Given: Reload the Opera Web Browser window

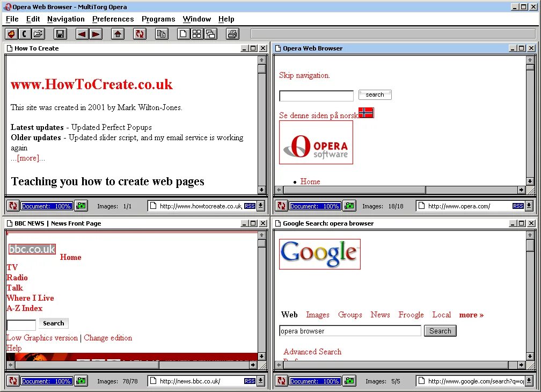Looking at the screenshot, I should pos(282,206).
